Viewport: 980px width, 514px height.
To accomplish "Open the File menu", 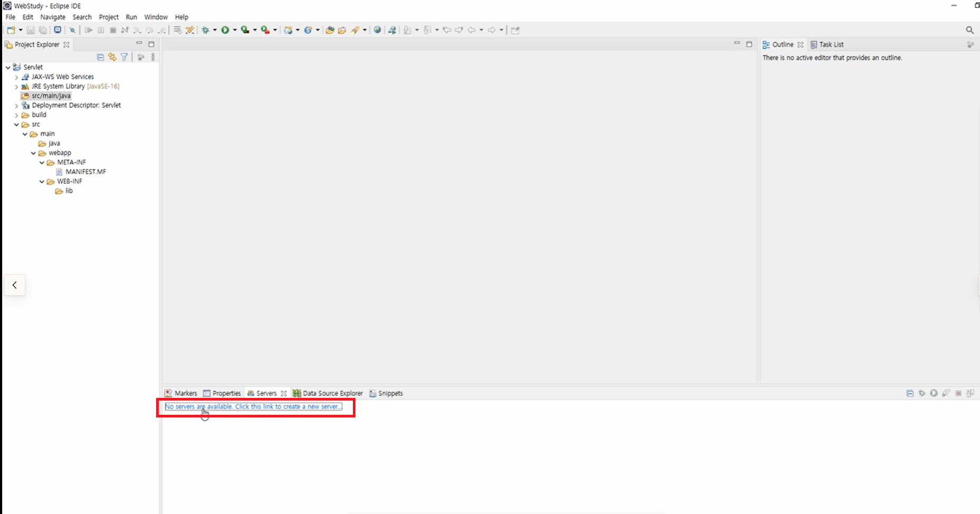I will [10, 17].
